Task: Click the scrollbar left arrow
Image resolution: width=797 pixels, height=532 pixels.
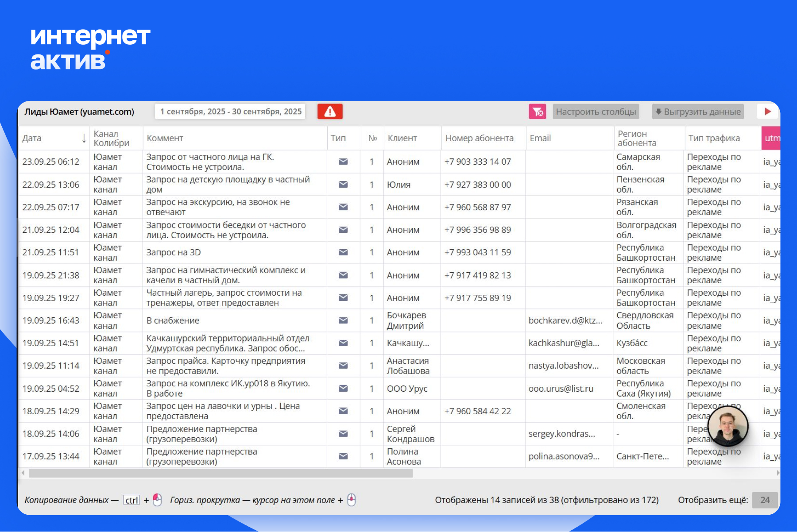Action: [23, 473]
